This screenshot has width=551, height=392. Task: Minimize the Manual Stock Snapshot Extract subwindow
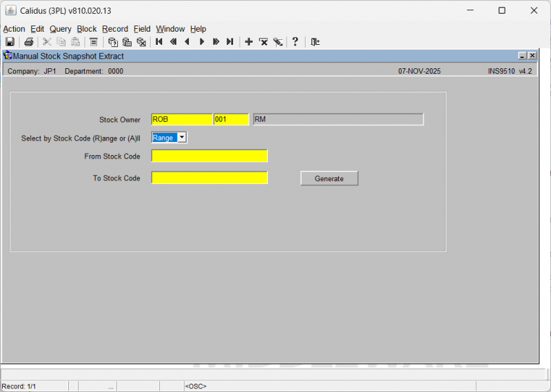[x=523, y=56]
